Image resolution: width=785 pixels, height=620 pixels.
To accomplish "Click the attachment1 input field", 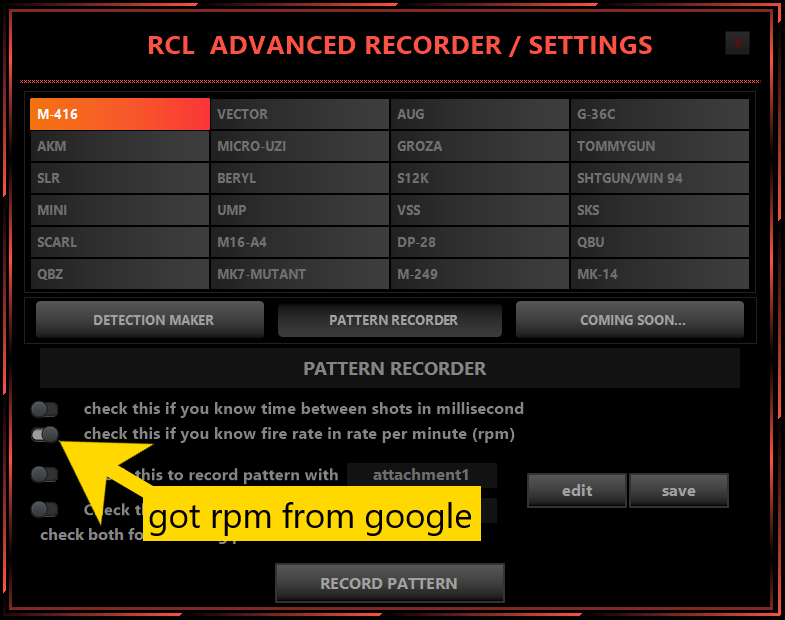I will [421, 475].
